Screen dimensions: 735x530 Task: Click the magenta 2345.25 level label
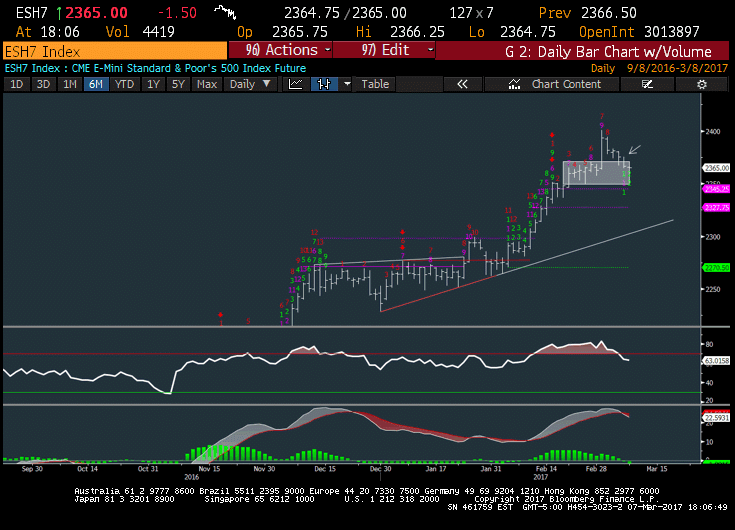coord(717,189)
